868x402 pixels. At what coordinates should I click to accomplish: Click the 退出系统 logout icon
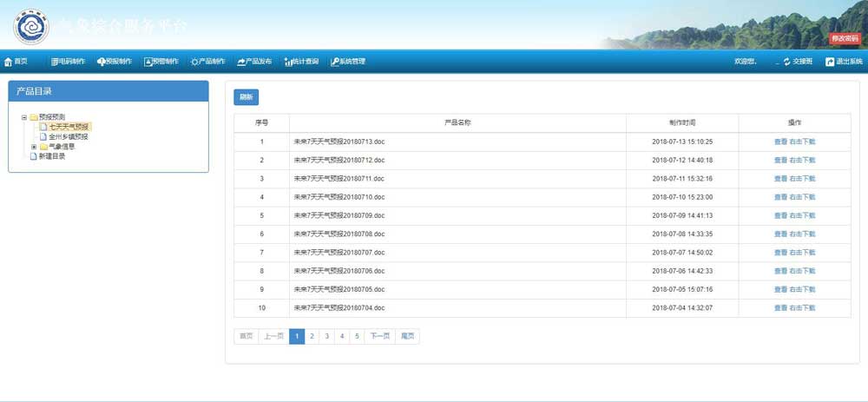(830, 62)
